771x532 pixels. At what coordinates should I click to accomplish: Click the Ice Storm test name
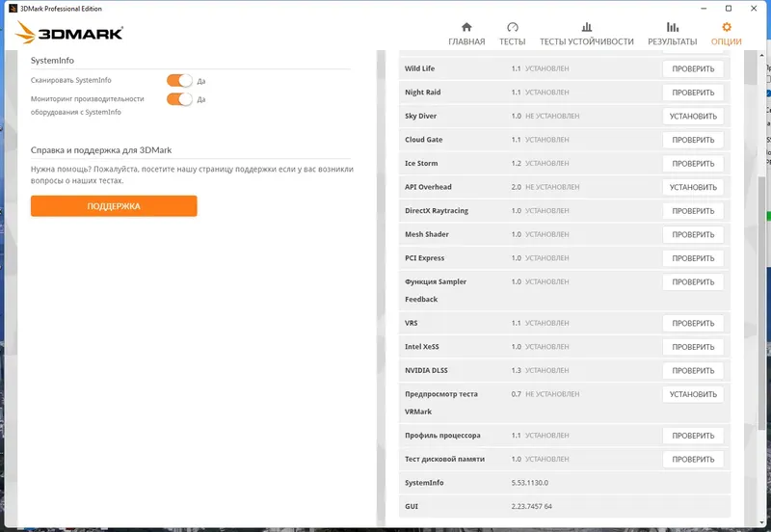421,163
